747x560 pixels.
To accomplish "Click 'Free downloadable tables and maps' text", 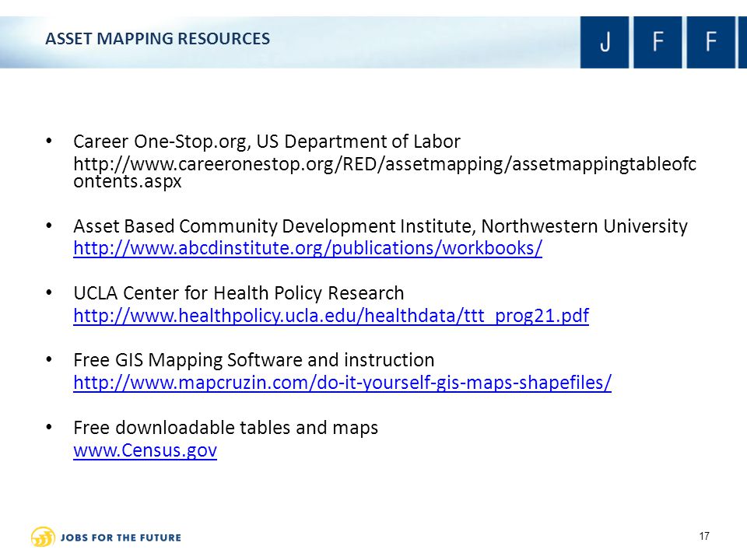I will [226, 428].
